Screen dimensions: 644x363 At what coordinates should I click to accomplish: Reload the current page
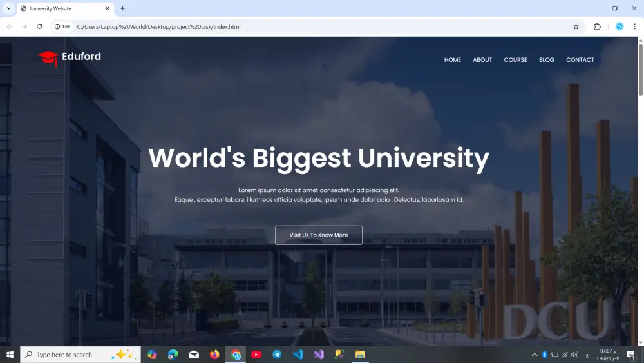(39, 26)
